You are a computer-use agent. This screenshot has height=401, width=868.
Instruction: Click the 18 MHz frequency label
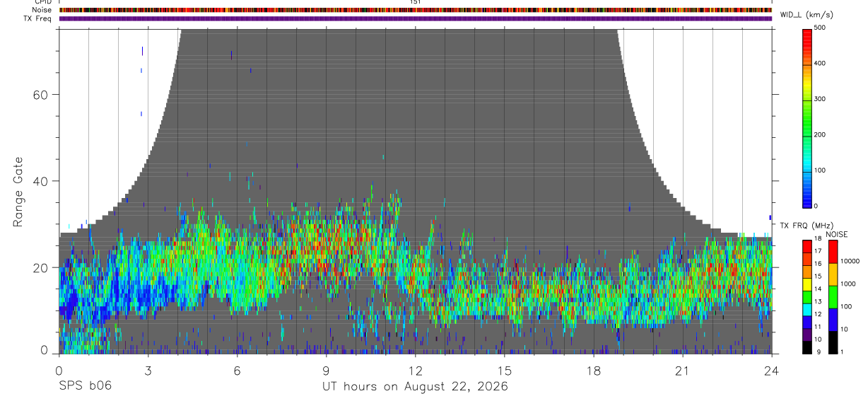819,240
